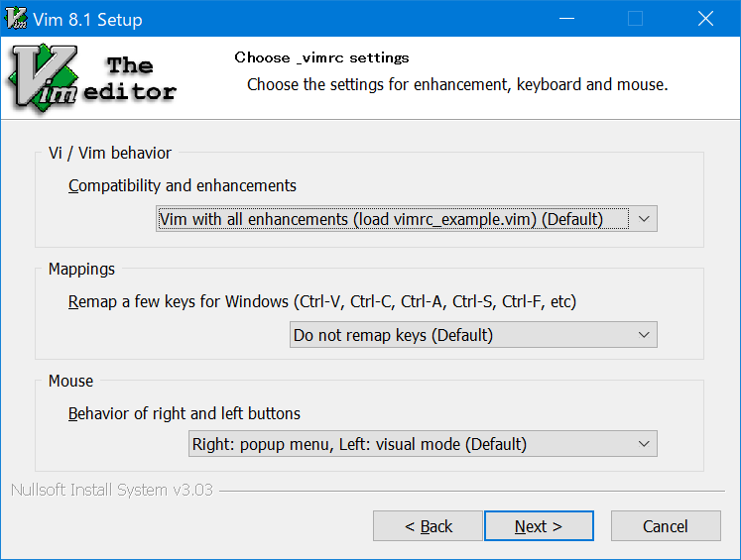Click the 'Remap a few keys for Windows' label
The height and width of the screenshot is (560, 741).
coord(322,301)
